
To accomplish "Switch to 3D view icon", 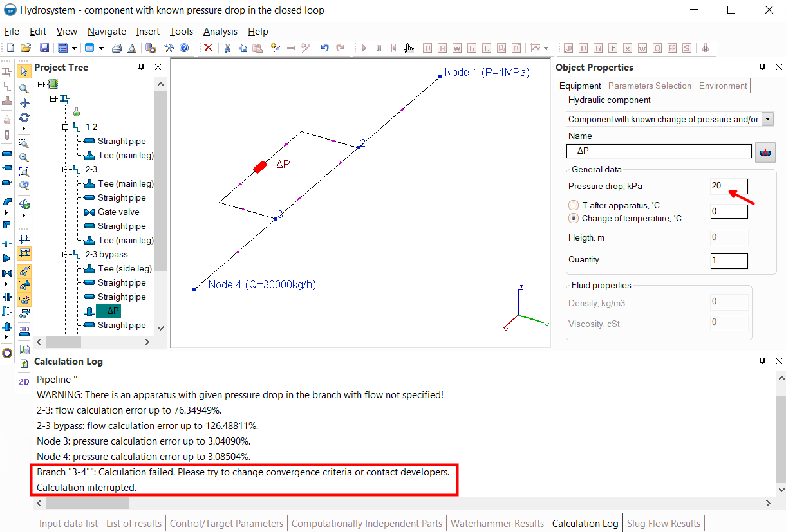I will (x=24, y=331).
